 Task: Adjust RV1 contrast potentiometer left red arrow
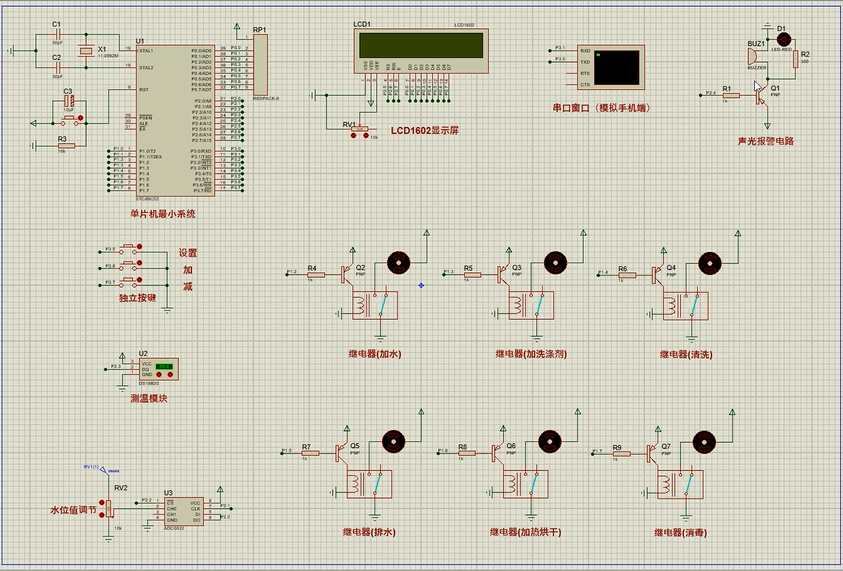[x=352, y=136]
